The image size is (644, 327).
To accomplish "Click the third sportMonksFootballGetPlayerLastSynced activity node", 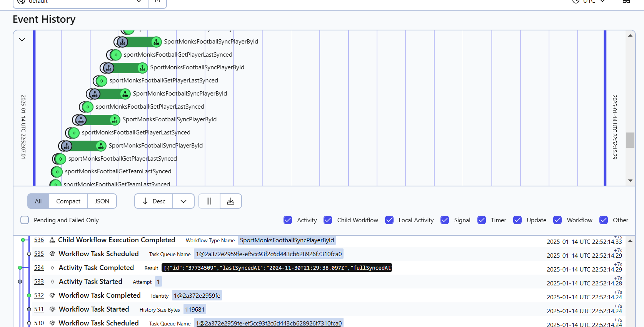I will (x=88, y=107).
